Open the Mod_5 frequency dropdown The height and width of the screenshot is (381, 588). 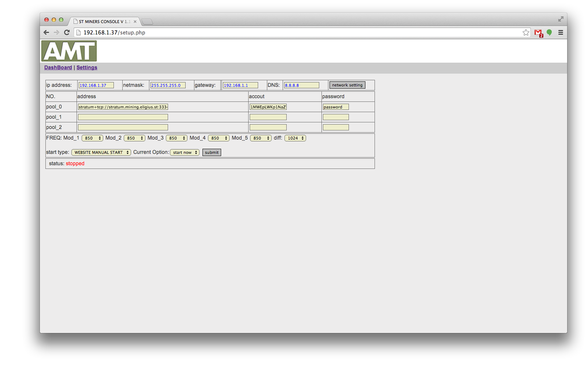pos(261,138)
